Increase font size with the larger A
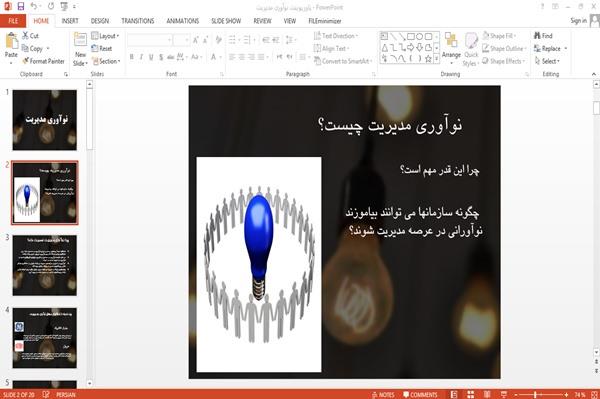The height and width of the screenshot is (399, 600). pyautogui.click(x=196, y=40)
